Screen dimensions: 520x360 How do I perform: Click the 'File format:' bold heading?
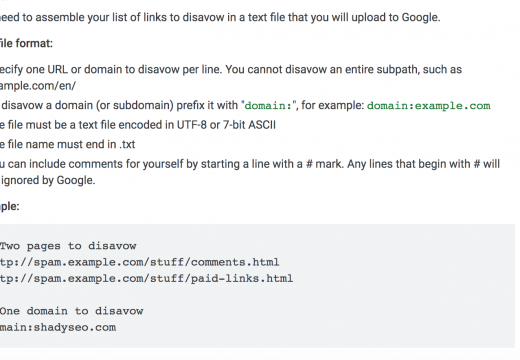pos(26,43)
